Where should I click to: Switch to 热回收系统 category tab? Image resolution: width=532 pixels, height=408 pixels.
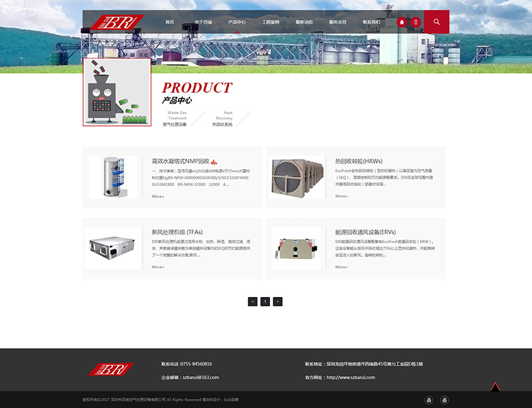pos(223,118)
